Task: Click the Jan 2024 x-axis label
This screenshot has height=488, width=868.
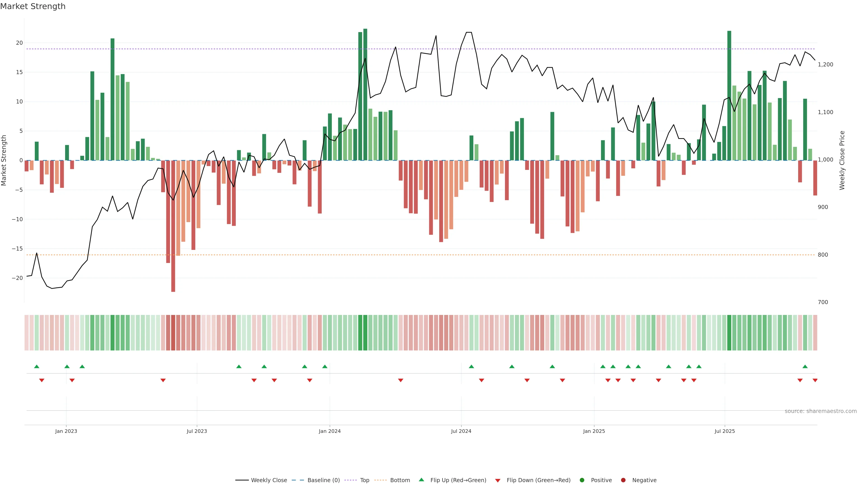Action: (330, 431)
